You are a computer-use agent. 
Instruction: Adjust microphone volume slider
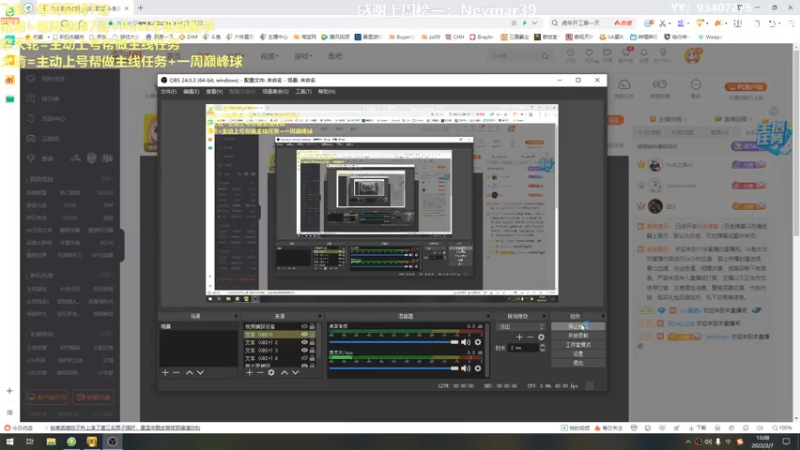click(x=394, y=368)
